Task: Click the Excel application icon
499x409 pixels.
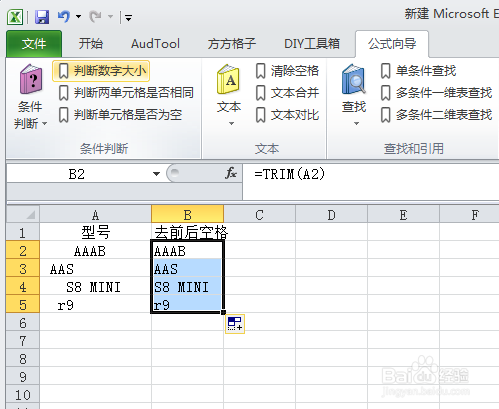Action: tap(15, 17)
